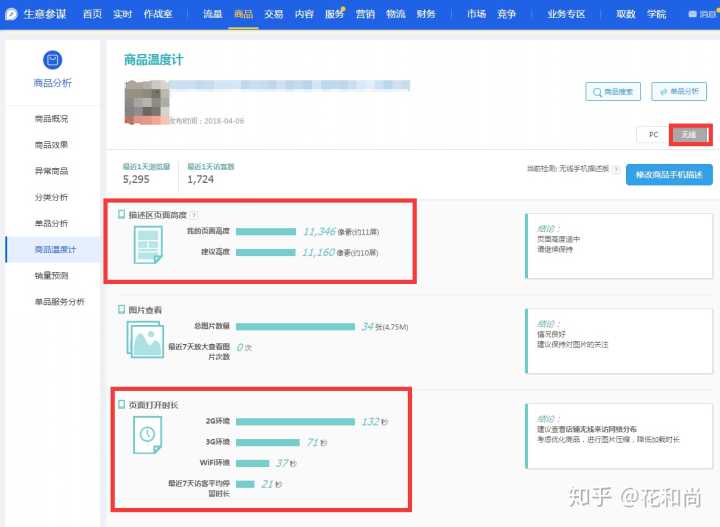Image resolution: width=720 pixels, height=527 pixels.
Task: Open the 消息 message icon in top bar
Action: [x=692, y=14]
